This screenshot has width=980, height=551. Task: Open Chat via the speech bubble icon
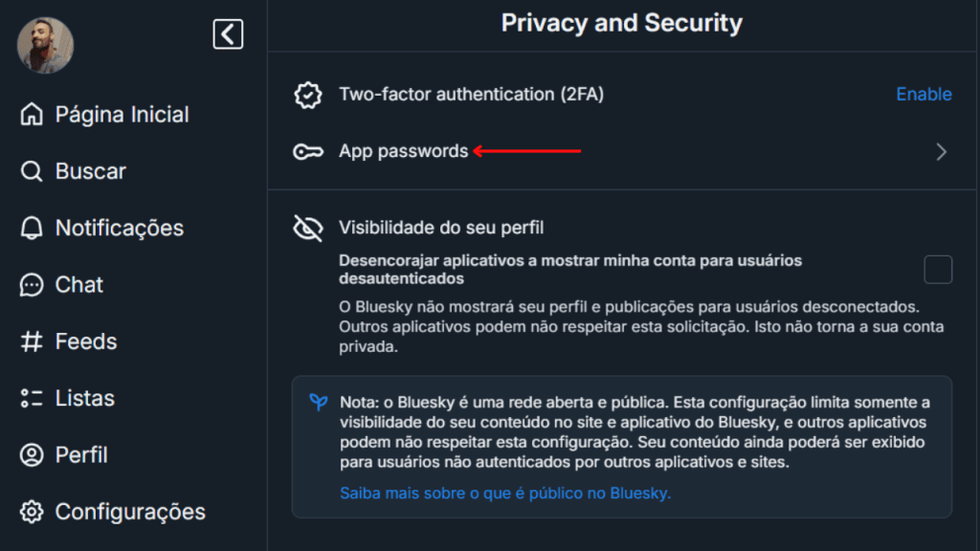click(x=33, y=284)
